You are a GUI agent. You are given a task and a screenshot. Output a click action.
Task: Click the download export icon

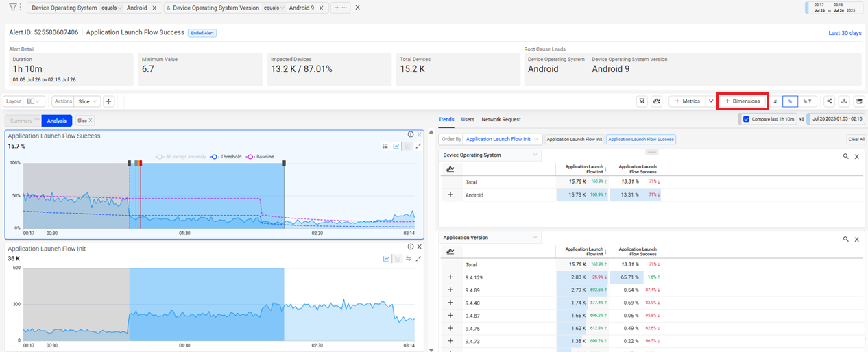pyautogui.click(x=844, y=101)
